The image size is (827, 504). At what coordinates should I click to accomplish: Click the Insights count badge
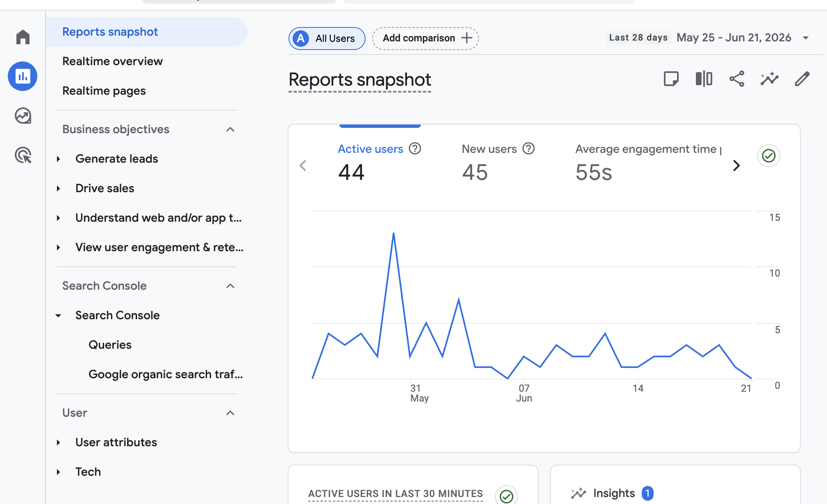click(x=648, y=493)
